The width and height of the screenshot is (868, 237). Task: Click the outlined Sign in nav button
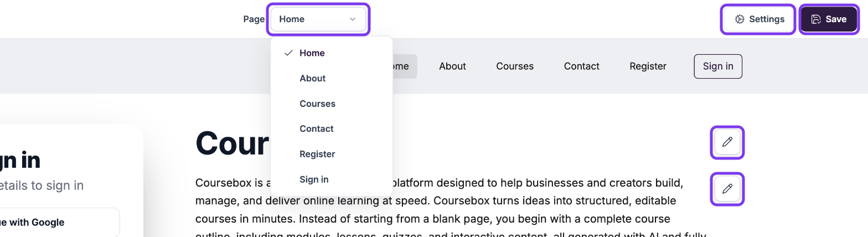click(x=718, y=66)
